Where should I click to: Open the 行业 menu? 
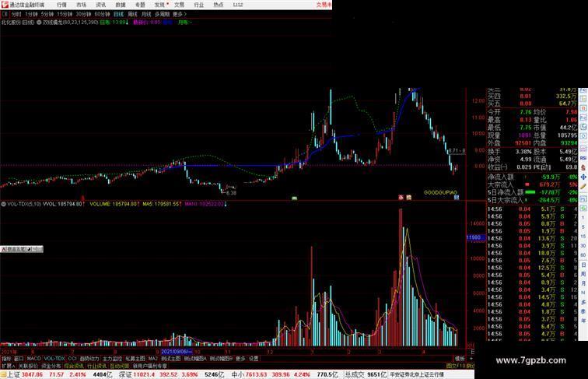199,5
